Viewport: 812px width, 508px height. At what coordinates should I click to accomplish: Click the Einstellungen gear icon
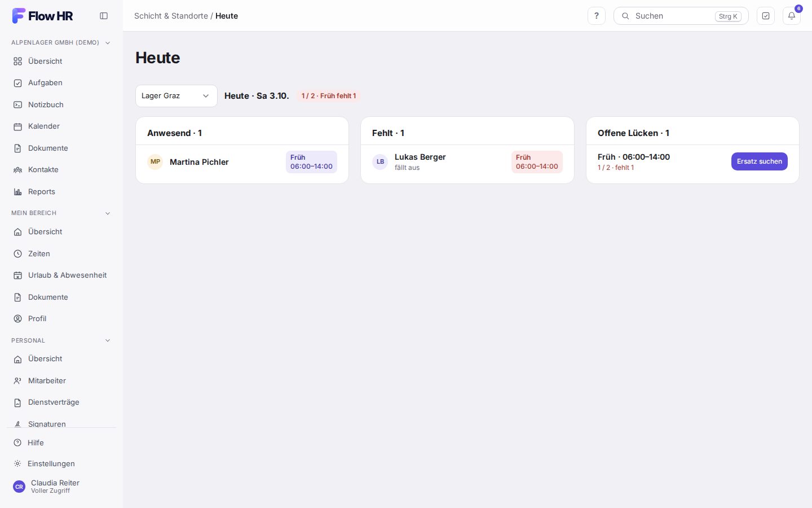click(x=17, y=463)
